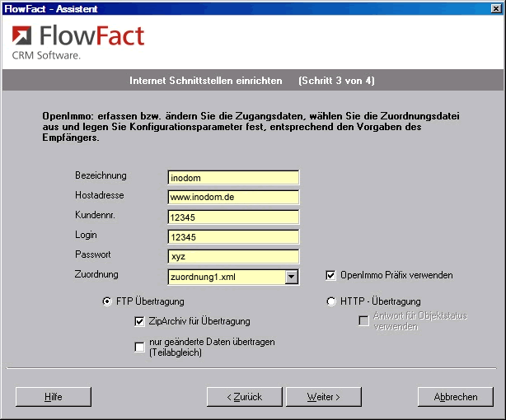Enable nur geänderte Daten übertragen checkbox

tap(139, 347)
